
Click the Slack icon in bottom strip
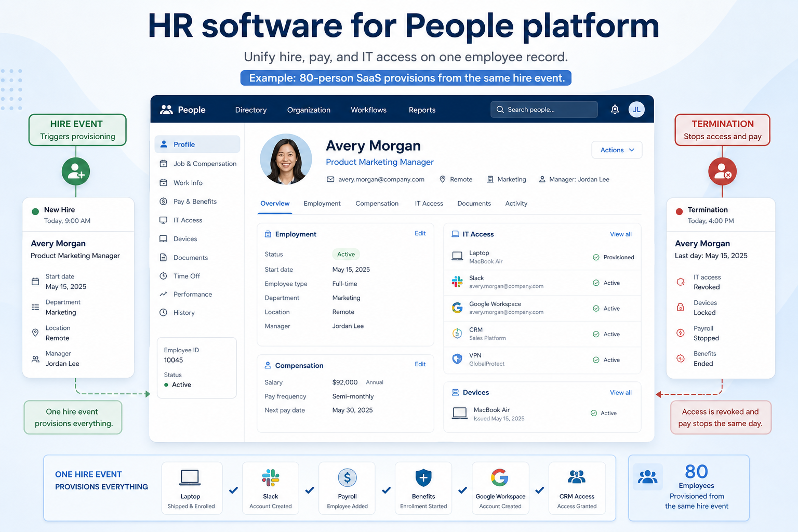271,477
